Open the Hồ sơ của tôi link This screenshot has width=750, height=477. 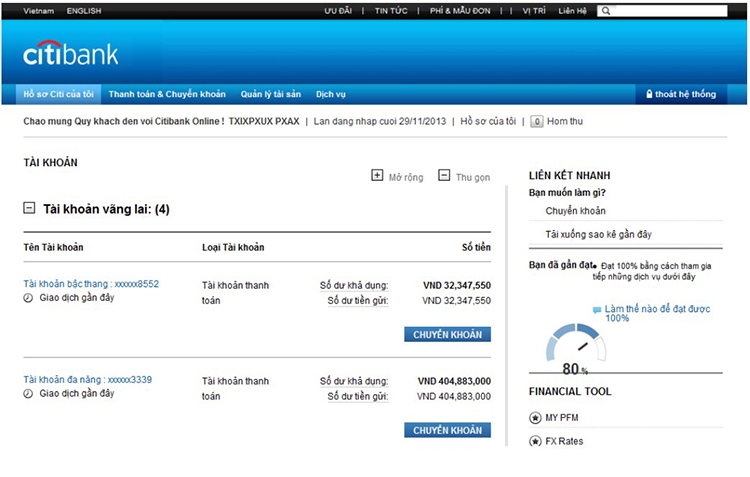point(488,121)
